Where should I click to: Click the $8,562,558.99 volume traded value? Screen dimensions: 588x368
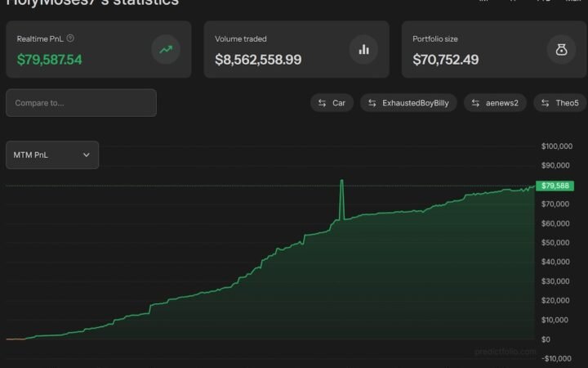point(258,60)
